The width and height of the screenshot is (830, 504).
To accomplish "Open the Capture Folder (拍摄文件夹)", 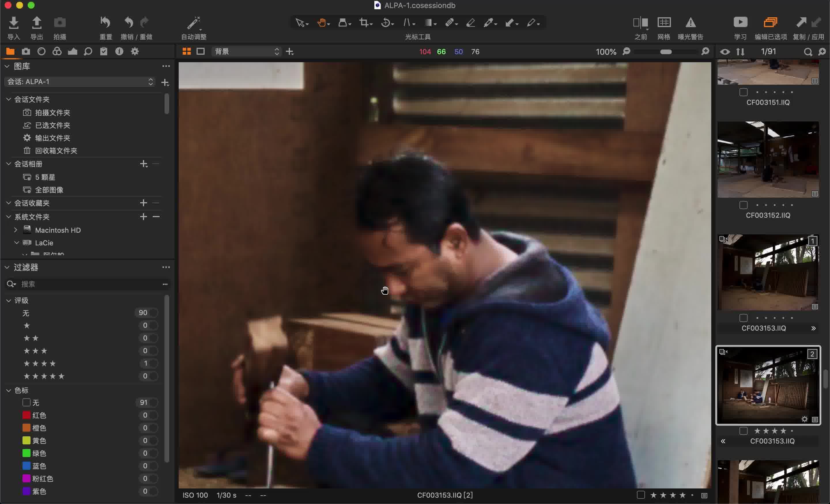I will (x=52, y=112).
